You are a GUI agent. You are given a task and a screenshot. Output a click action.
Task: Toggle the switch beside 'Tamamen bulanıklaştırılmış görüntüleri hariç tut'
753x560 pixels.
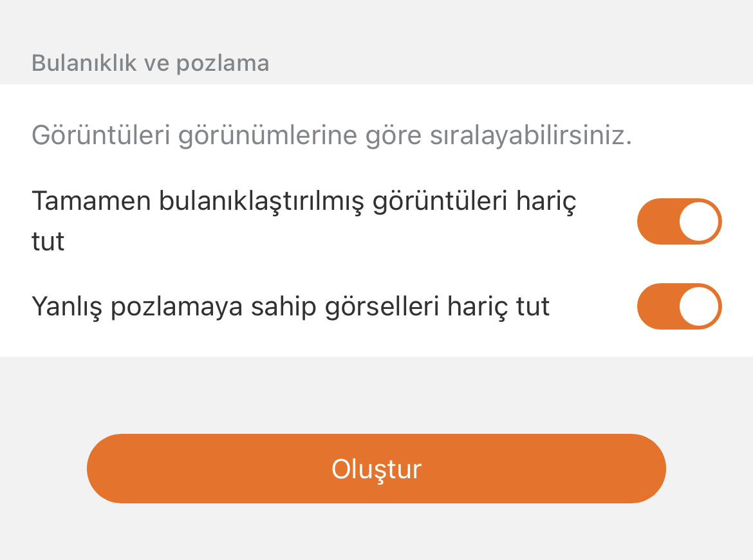pyautogui.click(x=679, y=221)
